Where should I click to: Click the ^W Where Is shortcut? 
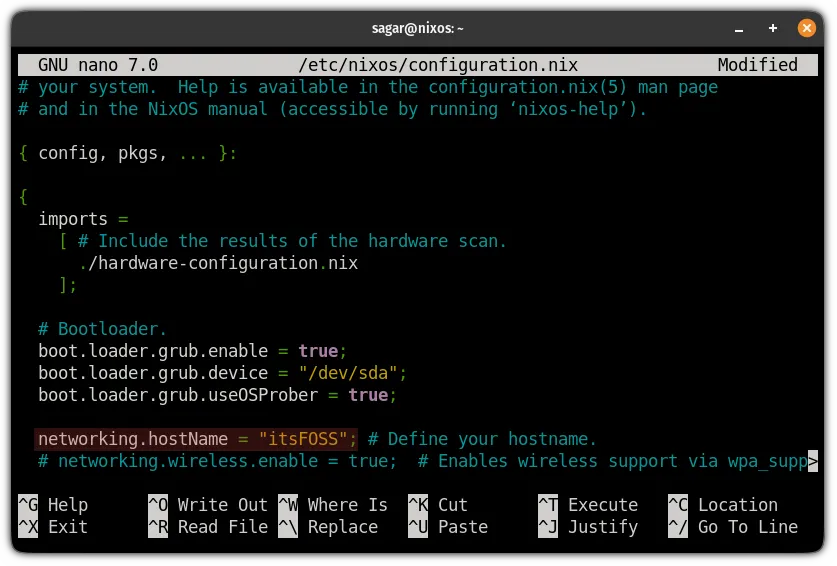point(333,505)
